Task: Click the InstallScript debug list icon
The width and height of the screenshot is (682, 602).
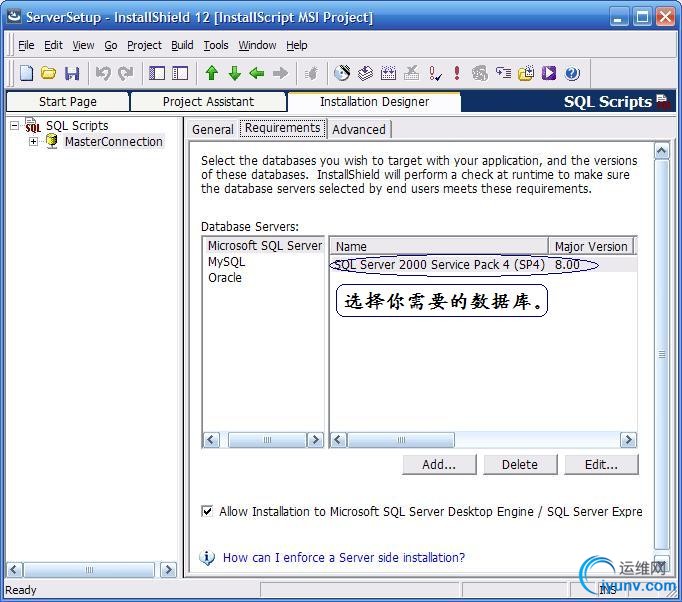Action: (x=503, y=73)
